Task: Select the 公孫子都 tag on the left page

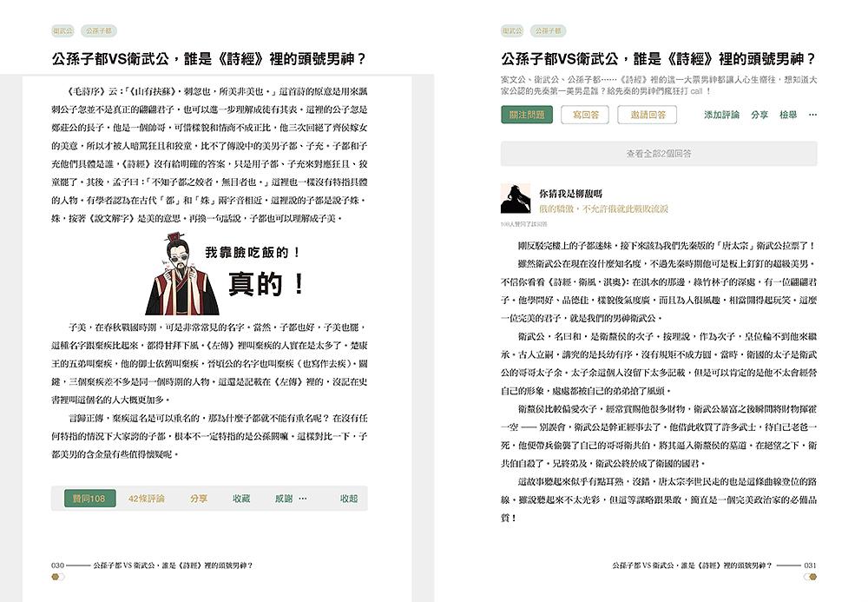Action: point(99,31)
